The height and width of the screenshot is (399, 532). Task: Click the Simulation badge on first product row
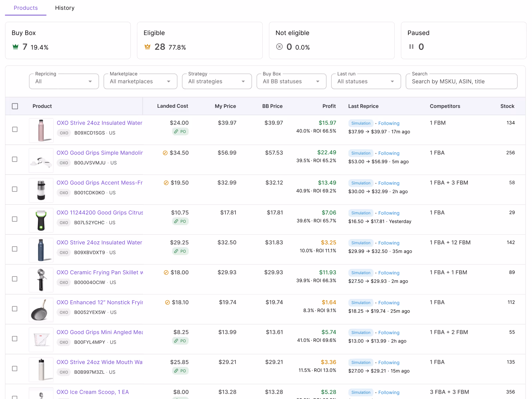(361, 123)
